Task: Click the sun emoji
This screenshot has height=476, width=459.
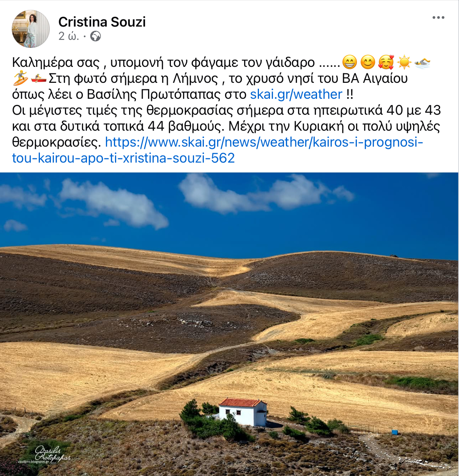Action: tap(404, 62)
